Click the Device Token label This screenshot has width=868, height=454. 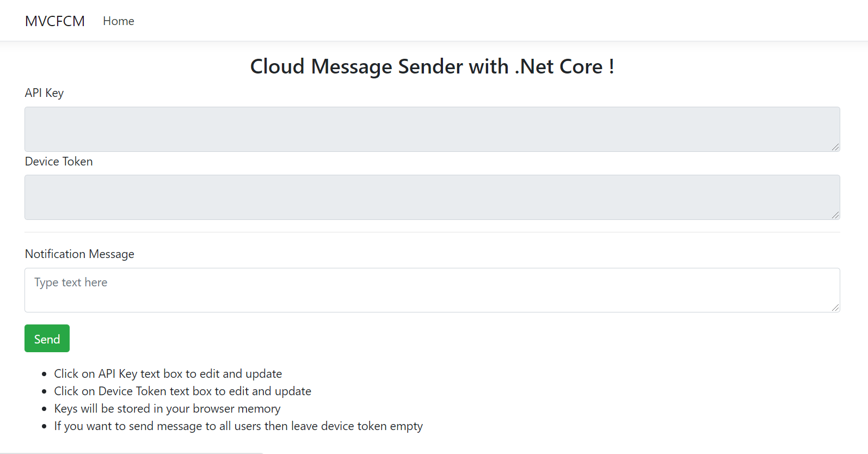coord(59,161)
